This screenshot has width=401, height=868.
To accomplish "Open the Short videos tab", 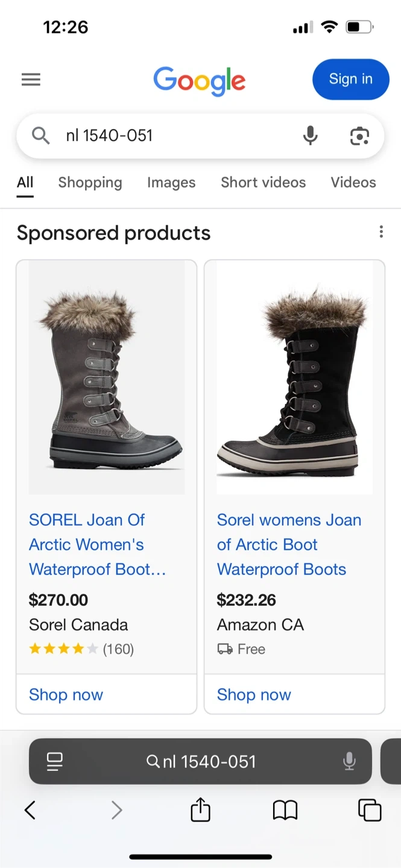I will (x=263, y=182).
